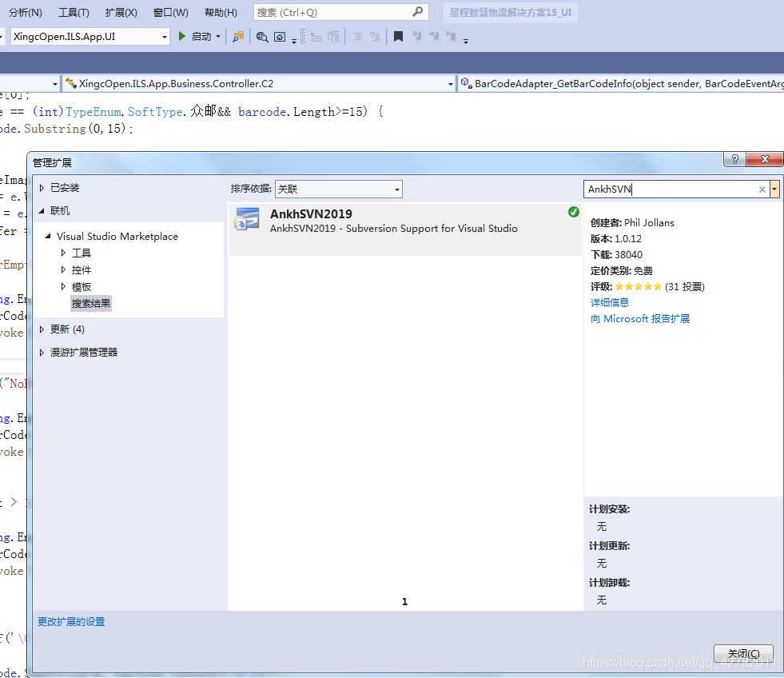Click the green installed checkmark icon
784x678 pixels.
574,212
